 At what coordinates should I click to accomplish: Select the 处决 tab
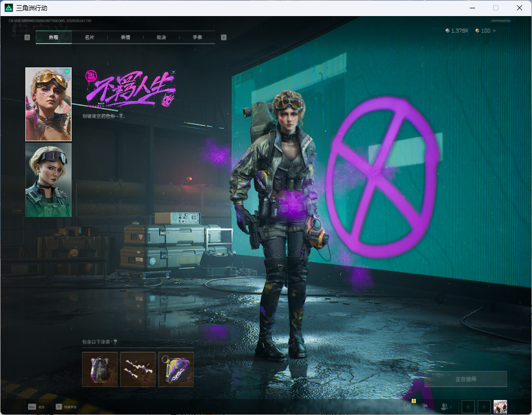click(161, 37)
